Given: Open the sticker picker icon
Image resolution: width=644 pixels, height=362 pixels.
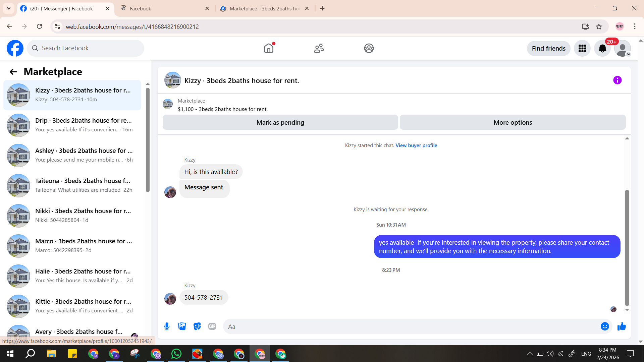Looking at the screenshot, I should pos(197,326).
